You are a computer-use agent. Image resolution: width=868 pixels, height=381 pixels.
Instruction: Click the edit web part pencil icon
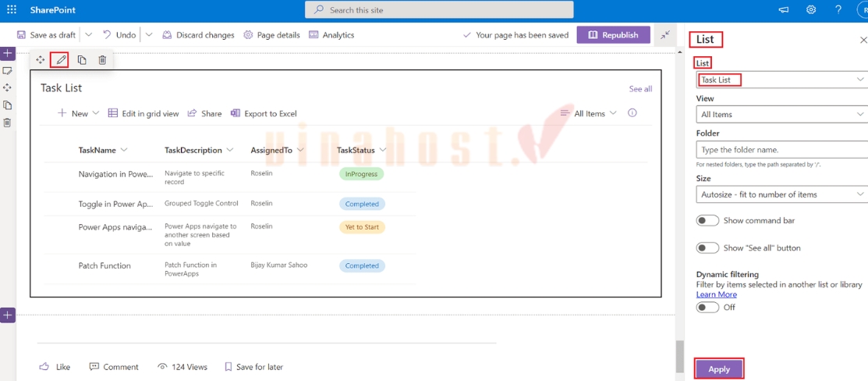[x=60, y=59]
